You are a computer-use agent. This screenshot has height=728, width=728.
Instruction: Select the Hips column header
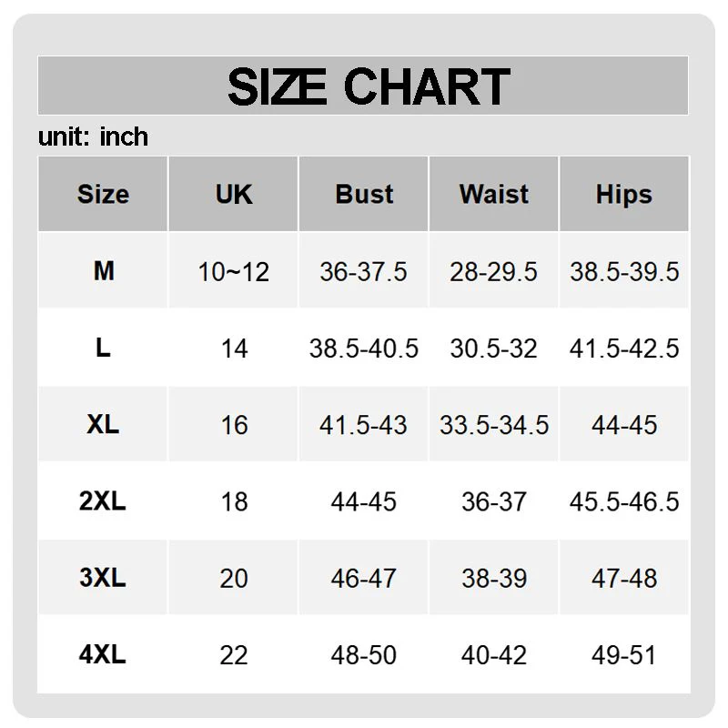(624, 194)
